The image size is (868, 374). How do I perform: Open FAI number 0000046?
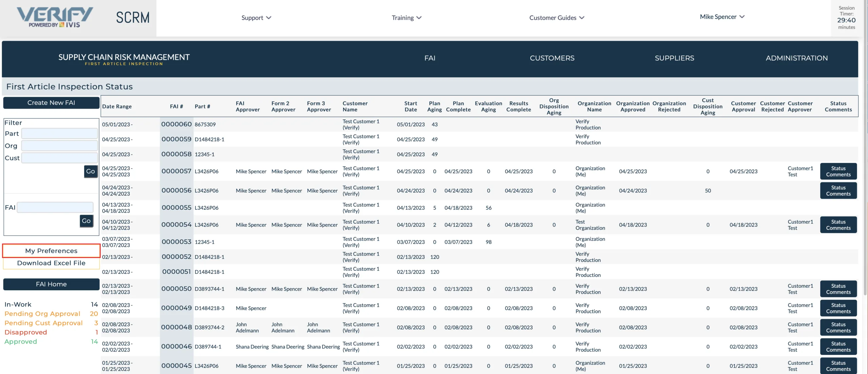click(176, 347)
